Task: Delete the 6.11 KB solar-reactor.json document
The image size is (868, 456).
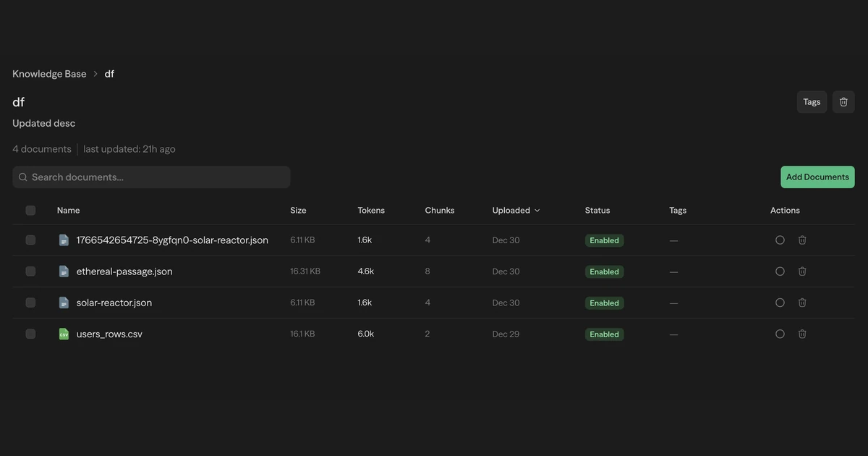Action: click(x=802, y=303)
